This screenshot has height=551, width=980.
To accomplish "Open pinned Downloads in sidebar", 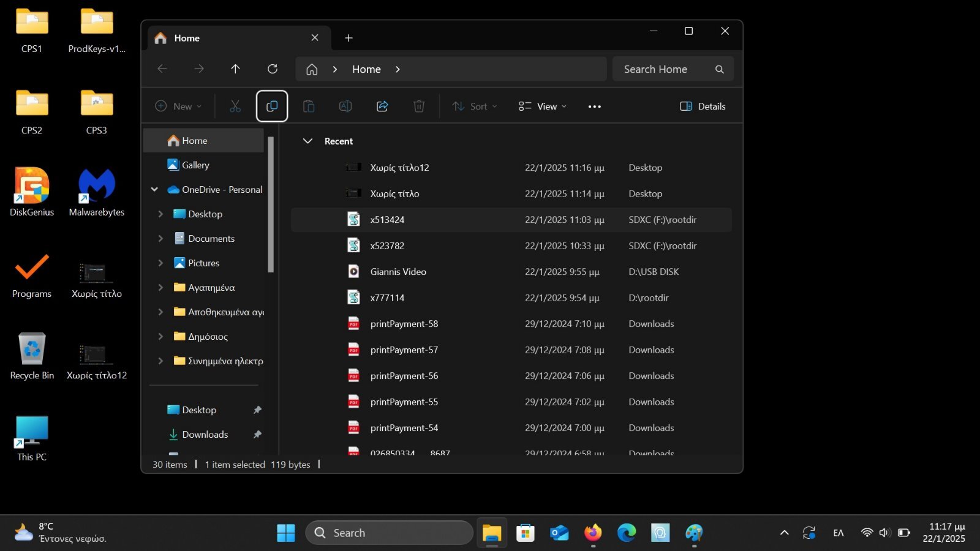I will click(205, 435).
